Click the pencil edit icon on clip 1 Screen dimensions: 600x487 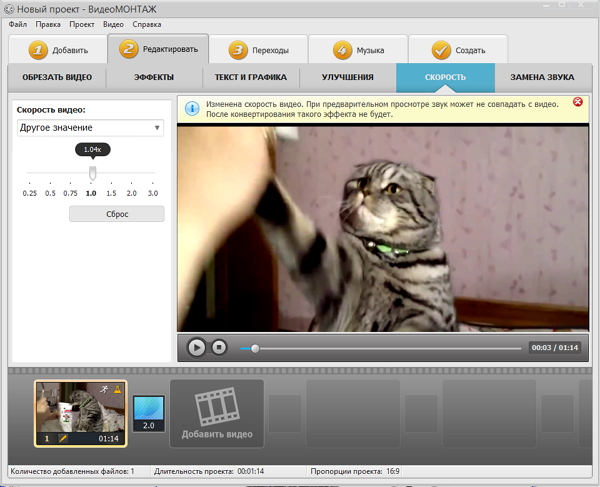click(63, 438)
